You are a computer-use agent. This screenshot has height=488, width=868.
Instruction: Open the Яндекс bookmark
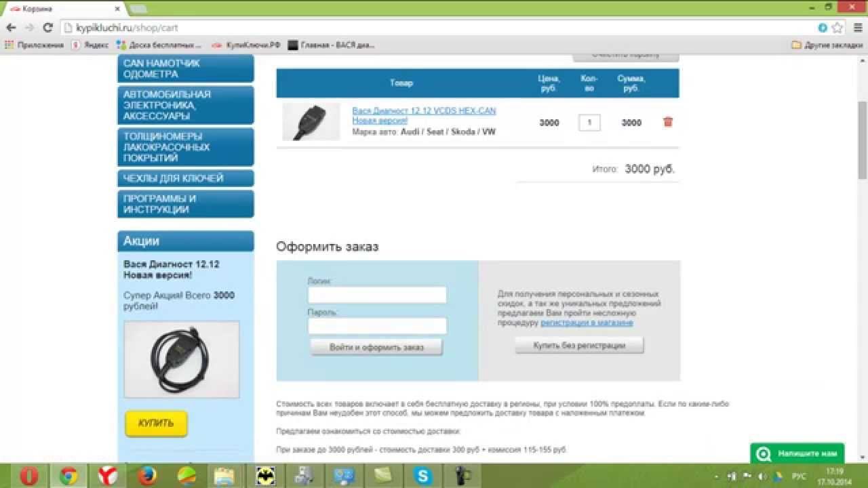[90, 45]
